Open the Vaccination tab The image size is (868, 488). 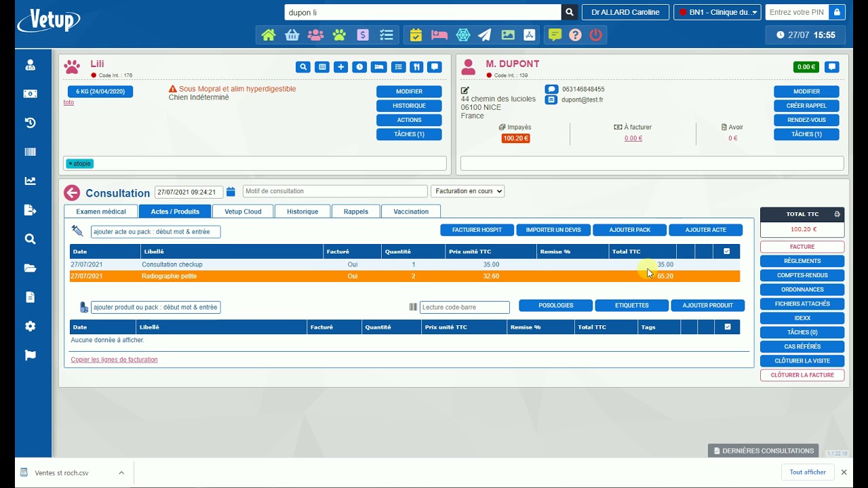click(x=411, y=211)
